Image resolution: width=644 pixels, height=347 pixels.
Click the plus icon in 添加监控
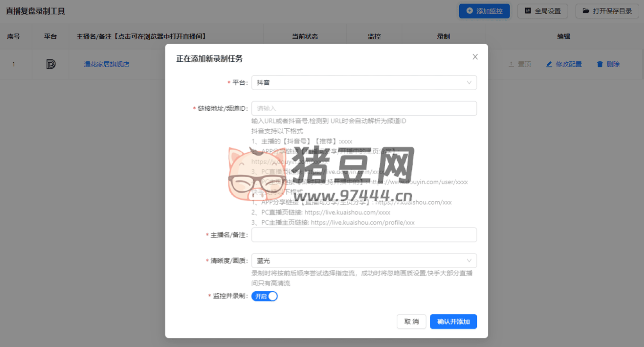(469, 10)
